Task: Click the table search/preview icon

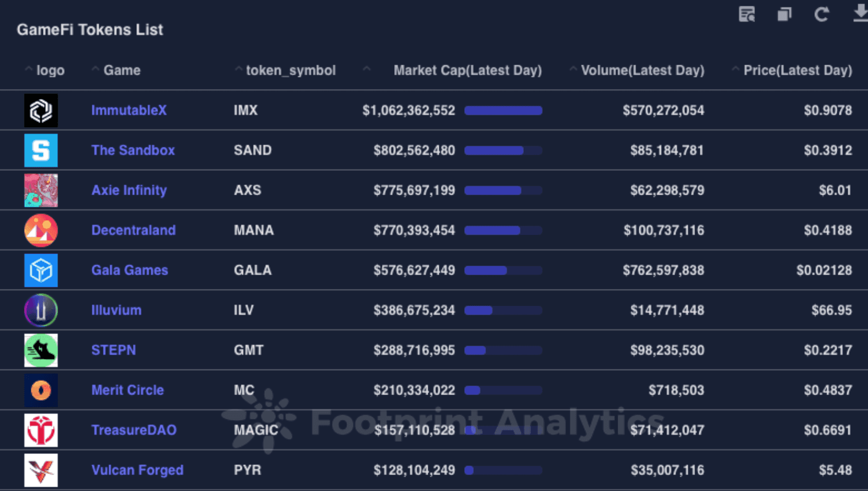Action: point(747,14)
